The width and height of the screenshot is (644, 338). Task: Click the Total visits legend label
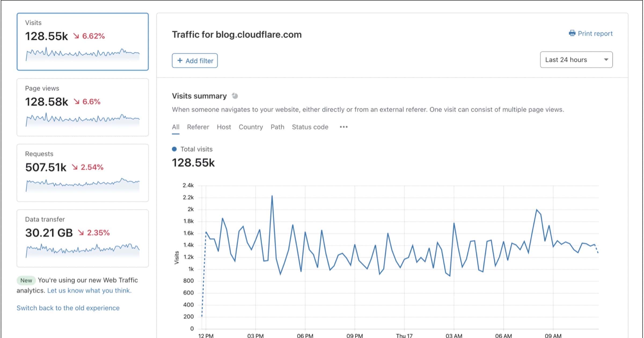[x=196, y=149]
